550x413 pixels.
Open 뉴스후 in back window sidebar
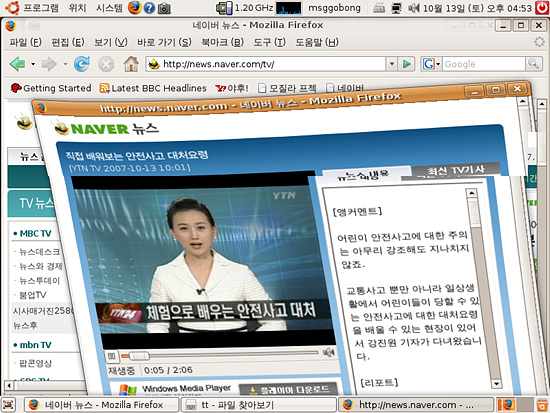pos(25,325)
